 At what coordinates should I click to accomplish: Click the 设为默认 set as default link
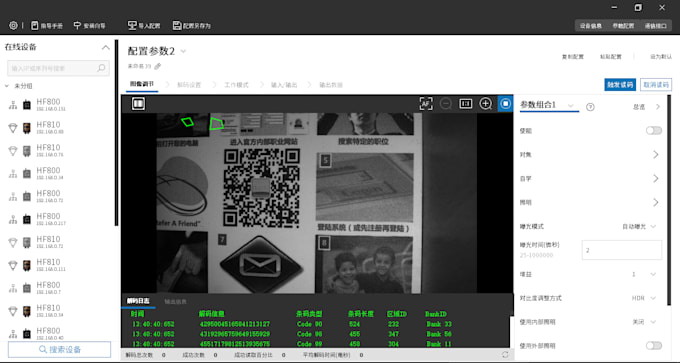[661, 57]
